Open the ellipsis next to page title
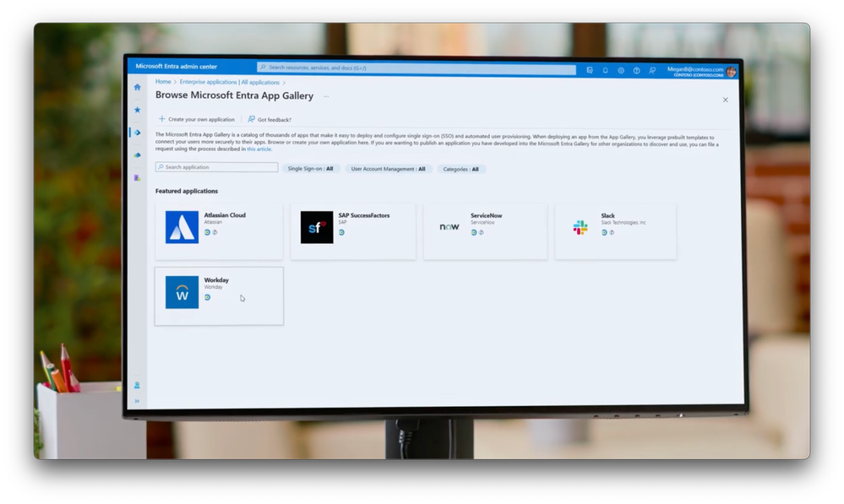 pyautogui.click(x=325, y=96)
